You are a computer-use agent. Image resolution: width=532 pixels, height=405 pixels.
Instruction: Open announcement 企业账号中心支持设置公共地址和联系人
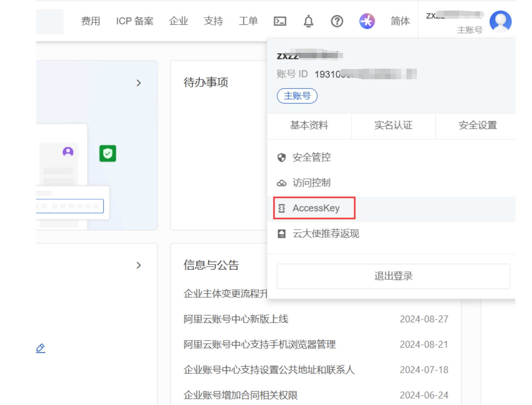(x=269, y=370)
